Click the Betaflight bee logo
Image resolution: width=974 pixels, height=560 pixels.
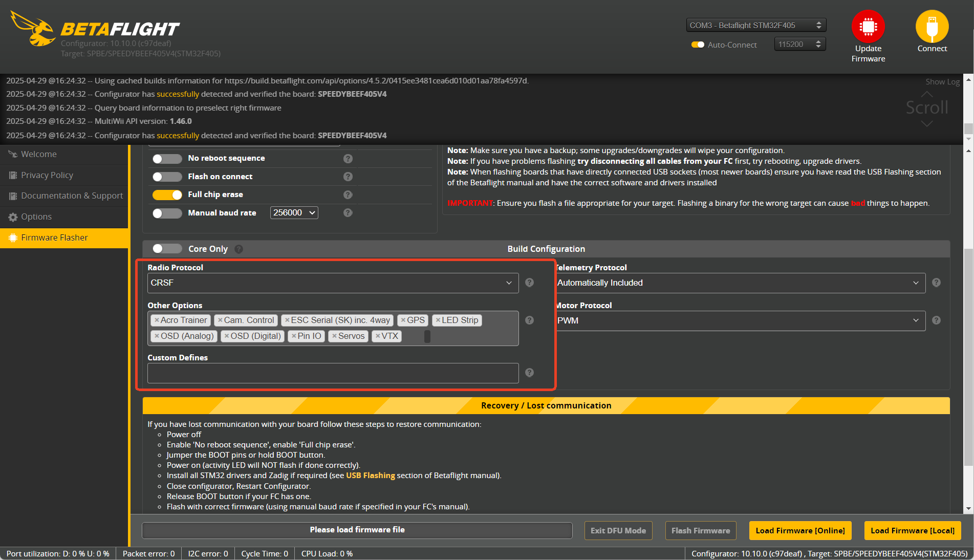click(x=33, y=29)
